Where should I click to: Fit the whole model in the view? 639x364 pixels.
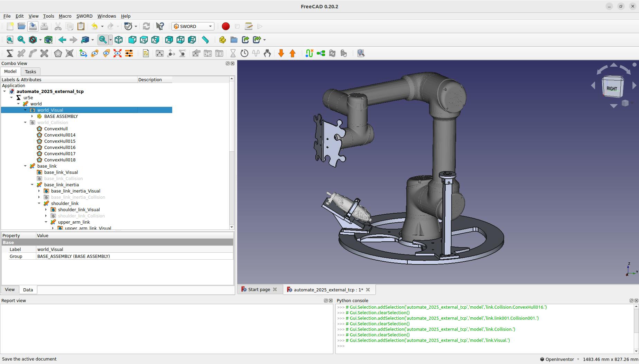pos(9,40)
